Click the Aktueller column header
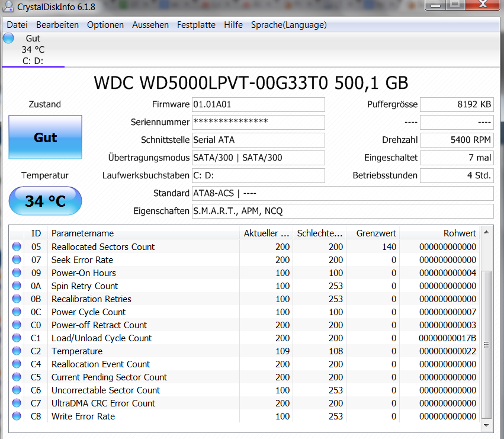The width and height of the screenshot is (504, 439). point(266,233)
